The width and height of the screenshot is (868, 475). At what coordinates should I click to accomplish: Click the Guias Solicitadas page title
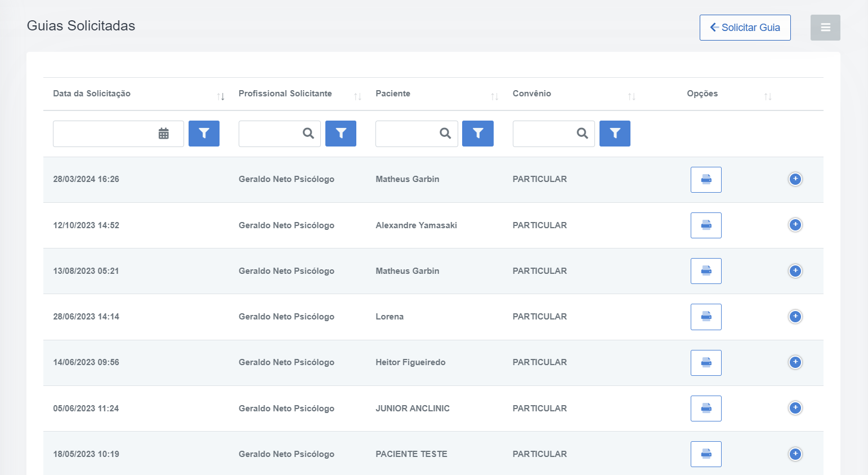pos(81,26)
